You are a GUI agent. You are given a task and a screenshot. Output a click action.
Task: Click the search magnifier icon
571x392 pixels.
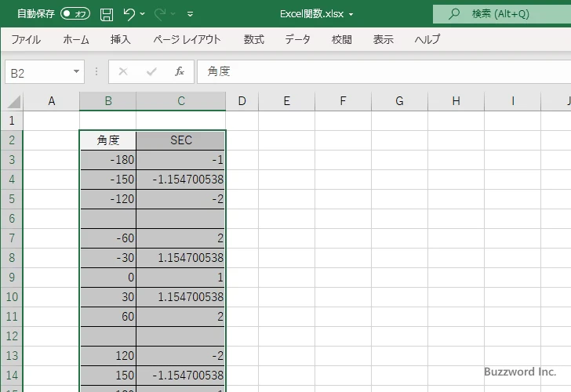[453, 14]
